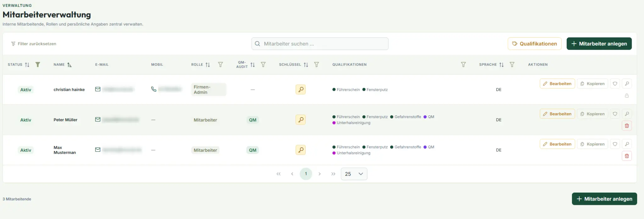The height and width of the screenshot is (219, 644).
Task: Focus the Mitarbeiter suchen search field
Action: point(320,44)
